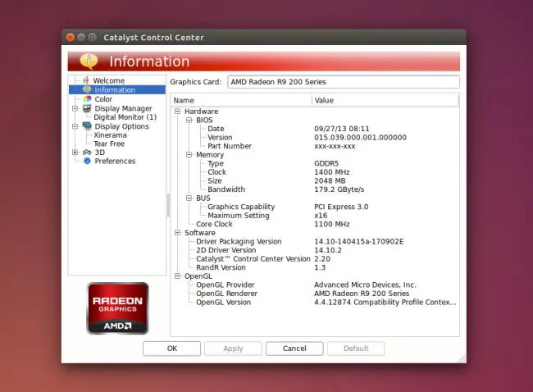The image size is (533, 392).
Task: Click the Color wheel icon in sidebar
Action: (x=87, y=99)
